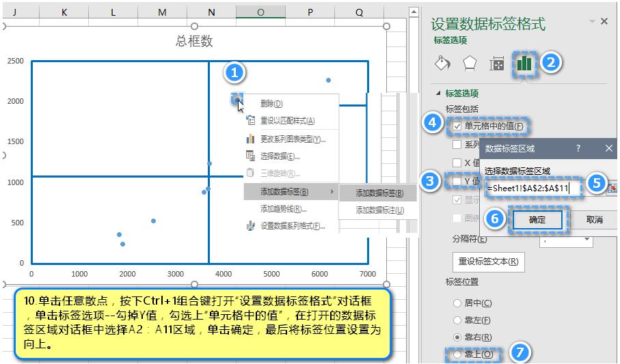
Task: Click the help question mark in 数据标签区域 dialog
Action: 578,148
